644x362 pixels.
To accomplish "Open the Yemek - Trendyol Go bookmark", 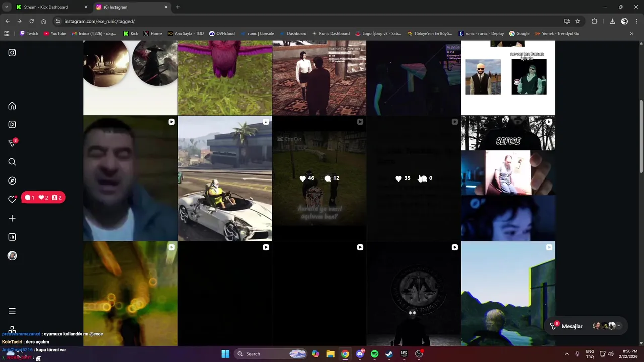I will (x=556, y=34).
